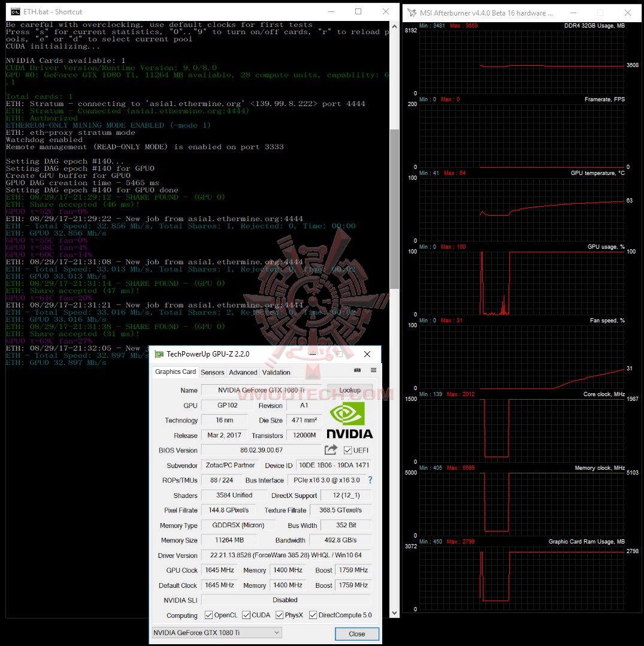Click the ROPs/TMUs 88 / 224 field
Viewport: 644px width, 646px height.
tap(221, 480)
